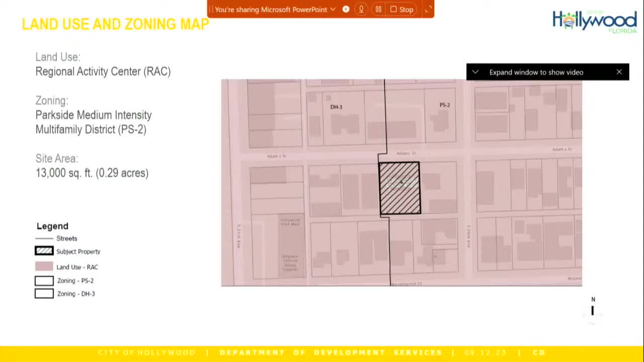Screen dimensions: 644x362
Task: Click the hatched subject property parcel on the map
Action: coord(399,188)
